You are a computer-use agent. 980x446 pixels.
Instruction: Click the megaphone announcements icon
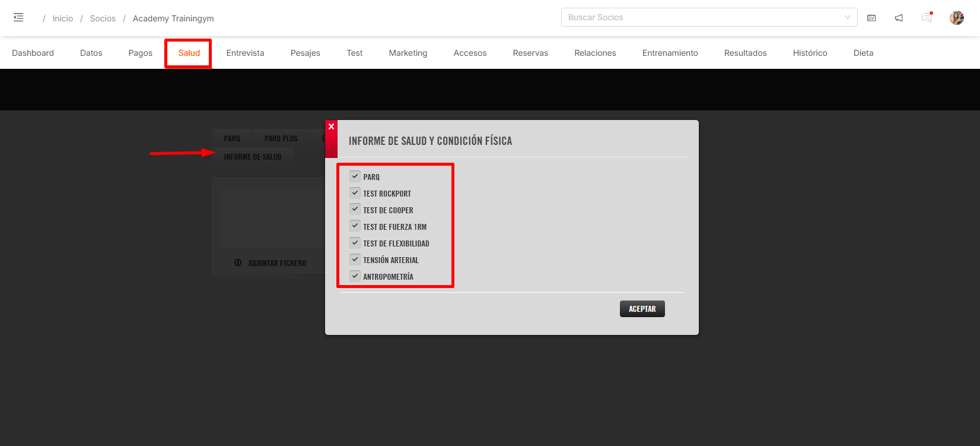pyautogui.click(x=899, y=18)
